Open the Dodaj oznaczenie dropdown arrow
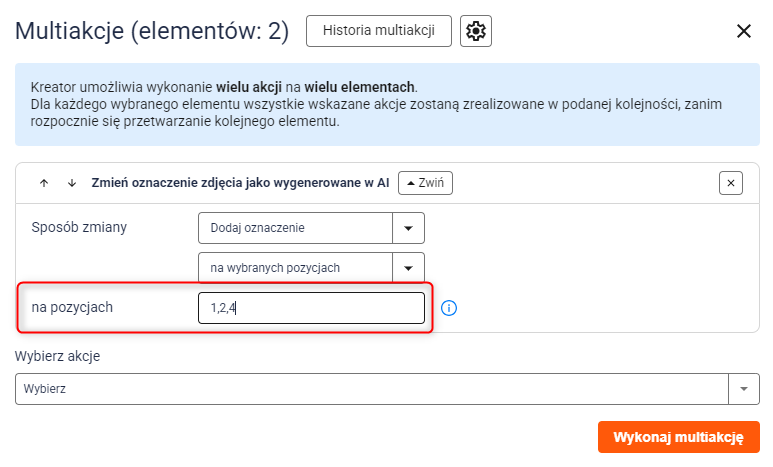 [x=408, y=228]
